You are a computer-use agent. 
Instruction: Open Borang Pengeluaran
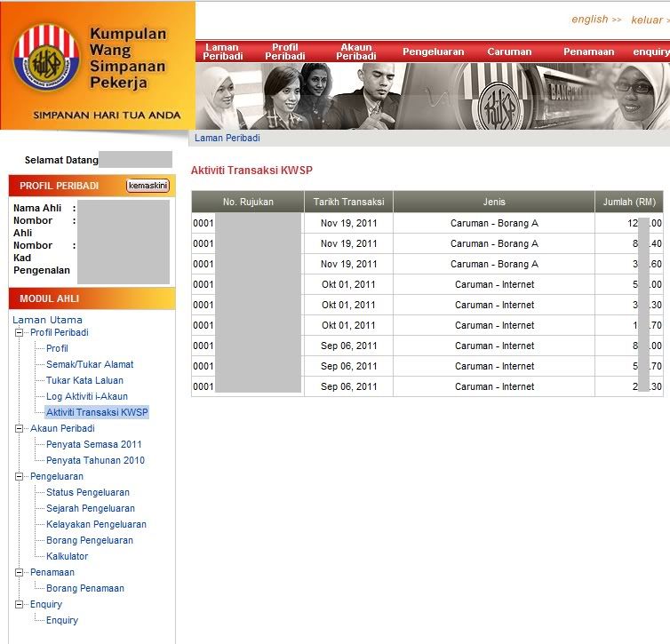point(90,540)
